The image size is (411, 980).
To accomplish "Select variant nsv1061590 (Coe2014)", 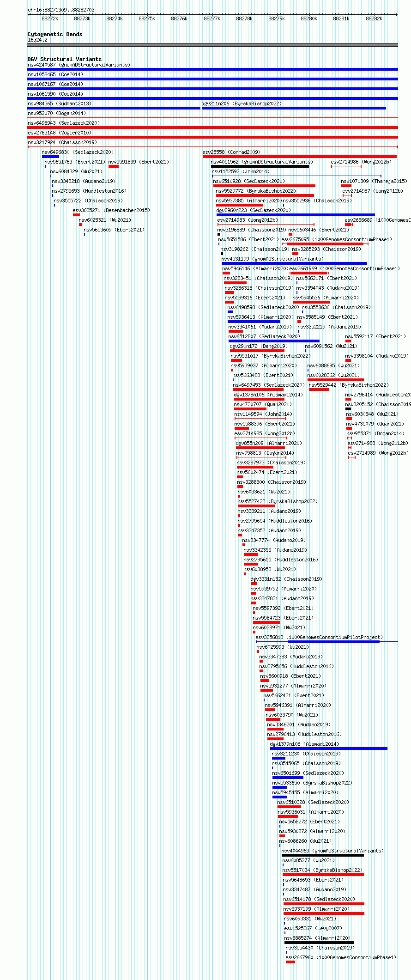I will tap(55, 94).
